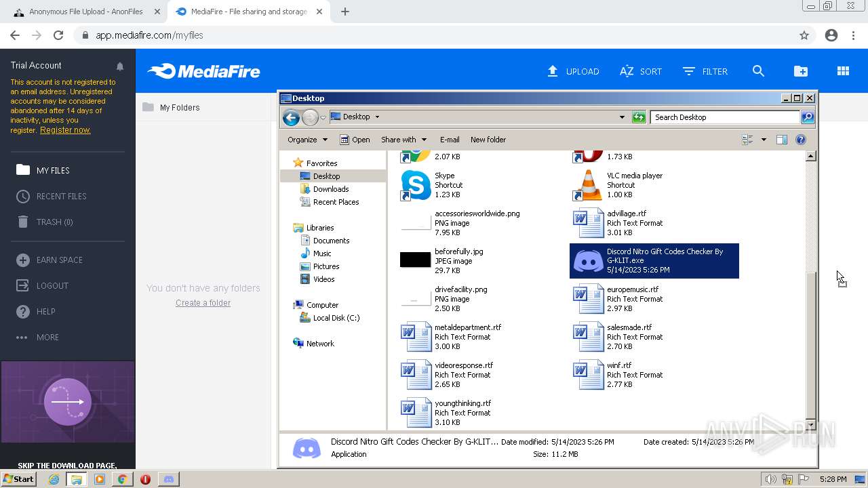Toggle the preview pane icon
Viewport: 868px width, 488px height.
pyautogui.click(x=781, y=140)
